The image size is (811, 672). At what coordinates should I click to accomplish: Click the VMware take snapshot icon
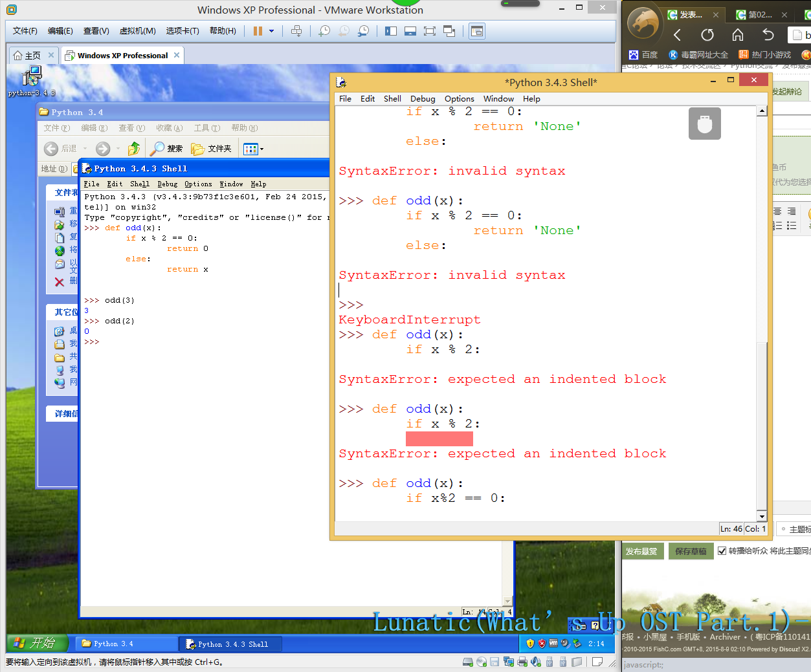coord(324,31)
